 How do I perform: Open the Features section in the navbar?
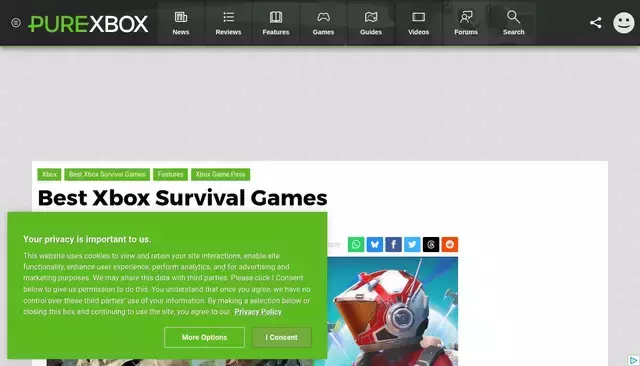276,23
